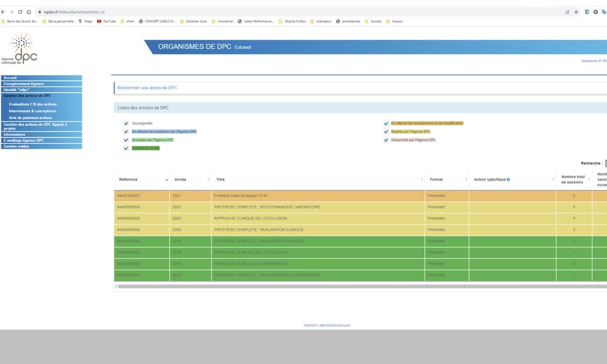Click the Agence nationale du DPC logo
This screenshot has width=607, height=364.
[x=19, y=49]
